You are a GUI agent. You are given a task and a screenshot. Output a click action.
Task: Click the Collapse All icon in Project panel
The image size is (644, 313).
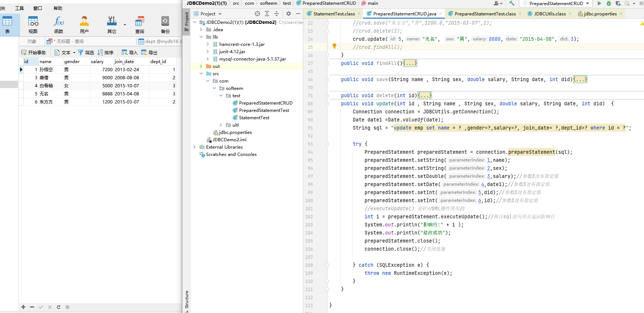coord(277,14)
